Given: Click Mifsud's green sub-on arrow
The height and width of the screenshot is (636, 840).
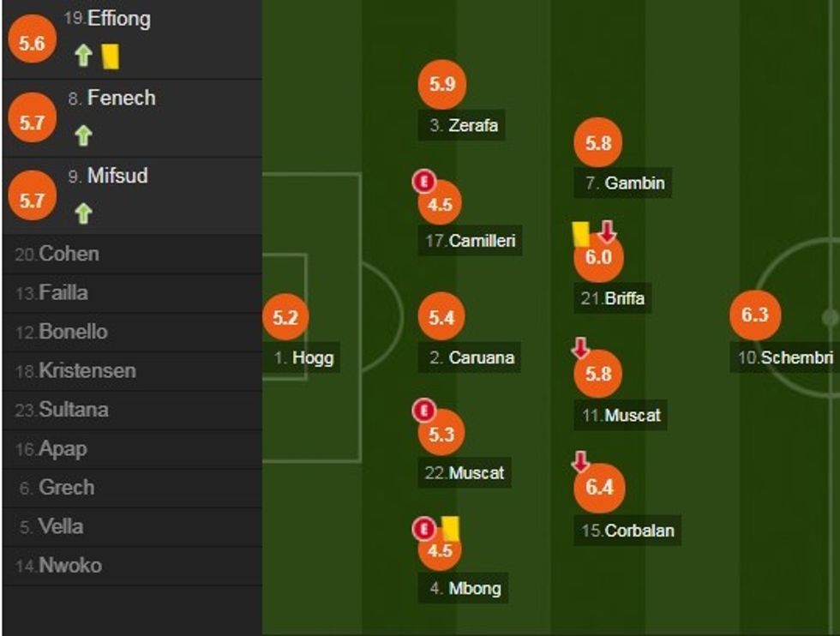Looking at the screenshot, I should (x=82, y=213).
